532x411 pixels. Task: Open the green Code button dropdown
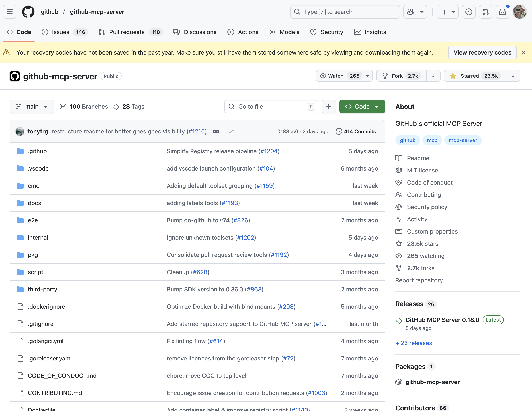(x=377, y=106)
